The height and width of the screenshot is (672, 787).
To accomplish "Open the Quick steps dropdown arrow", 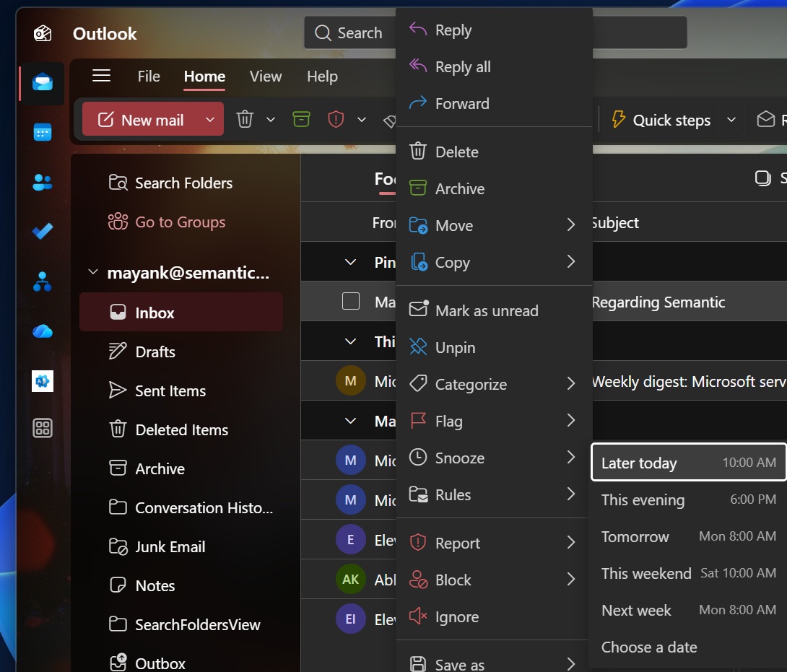I will coord(731,120).
